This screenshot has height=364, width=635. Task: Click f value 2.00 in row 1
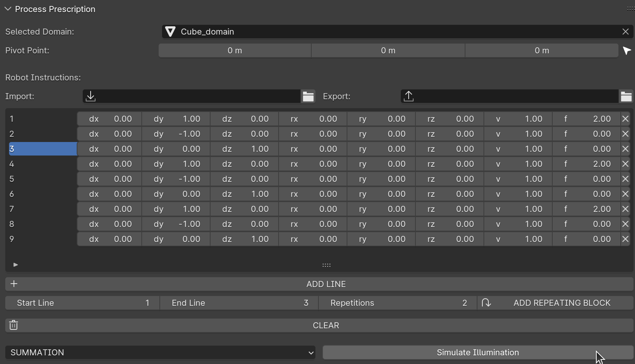587,119
